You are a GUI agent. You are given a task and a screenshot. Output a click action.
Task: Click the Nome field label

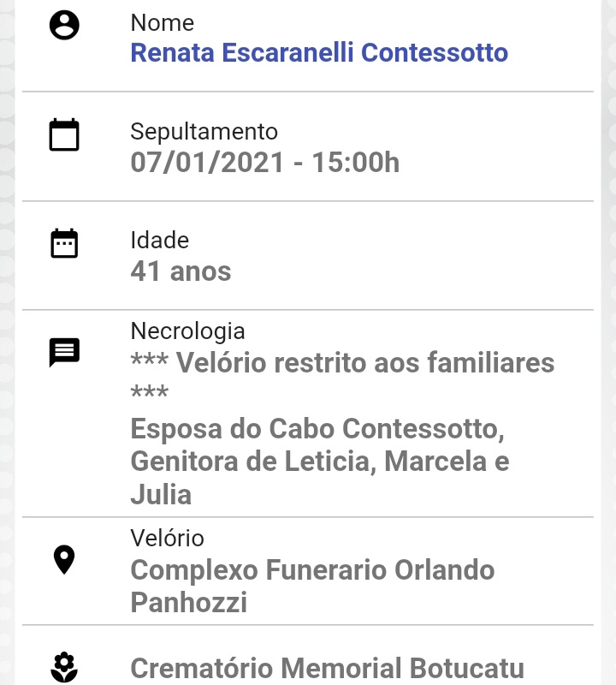(163, 23)
